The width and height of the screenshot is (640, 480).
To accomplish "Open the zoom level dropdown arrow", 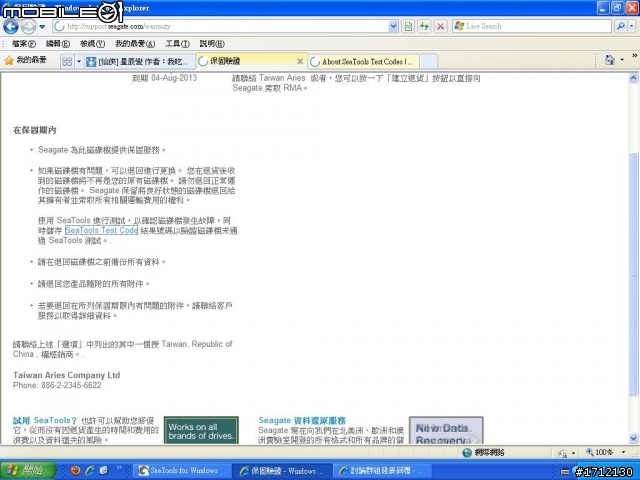I will click(x=623, y=452).
